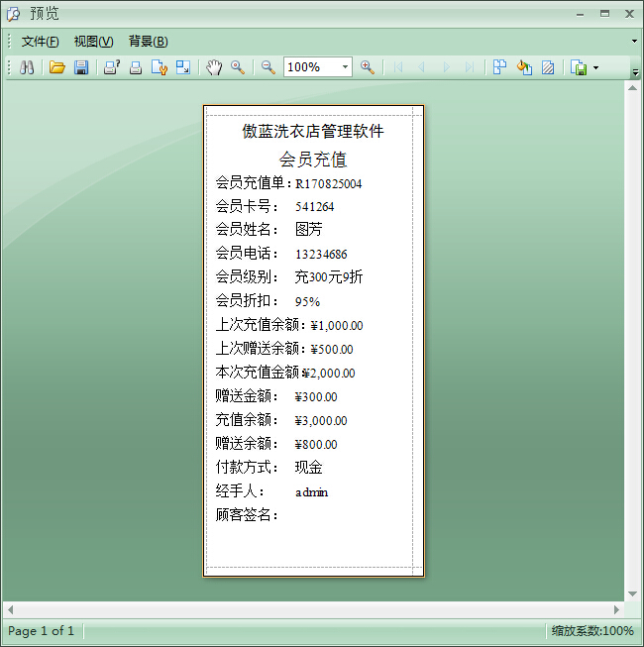Click the vertical scrollbar down arrow

632,592
